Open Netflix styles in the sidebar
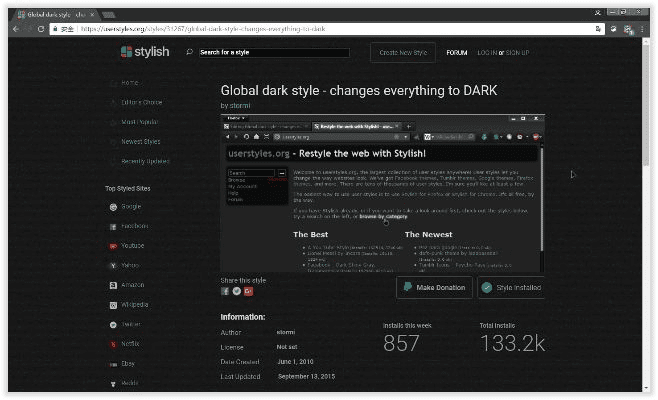This screenshot has width=658, height=400. pyautogui.click(x=131, y=343)
